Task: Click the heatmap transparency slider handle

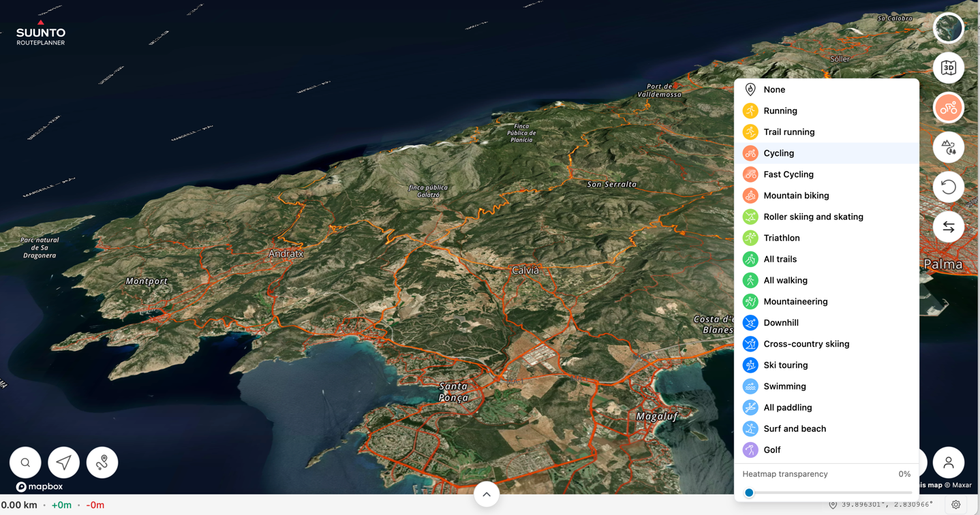Action: click(x=749, y=493)
